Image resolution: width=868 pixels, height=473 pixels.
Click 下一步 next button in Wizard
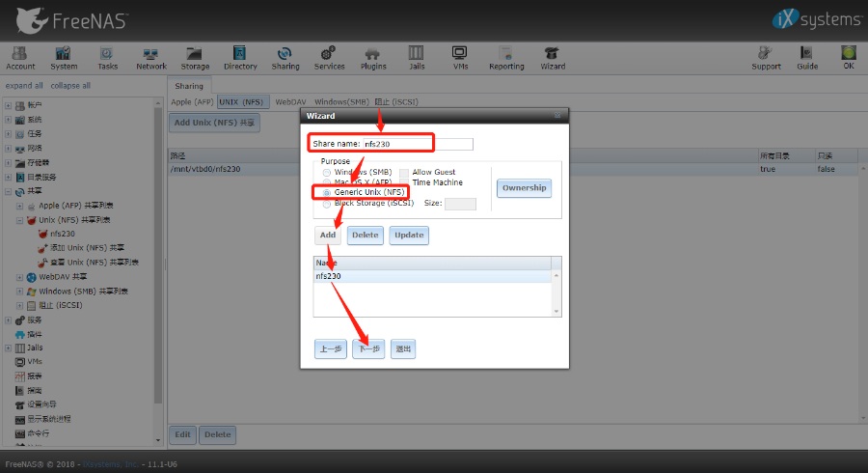coord(368,348)
